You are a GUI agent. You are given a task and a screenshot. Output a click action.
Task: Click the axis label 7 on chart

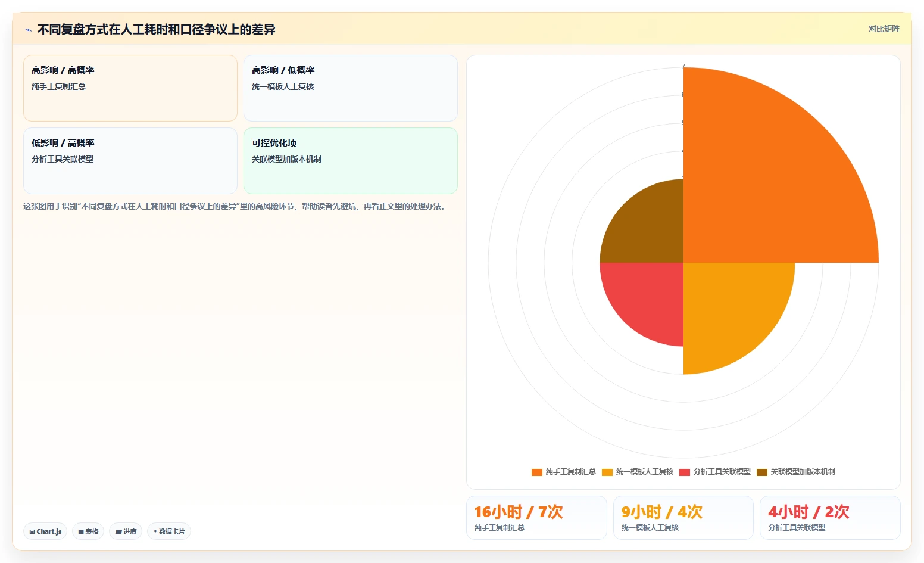coord(683,66)
